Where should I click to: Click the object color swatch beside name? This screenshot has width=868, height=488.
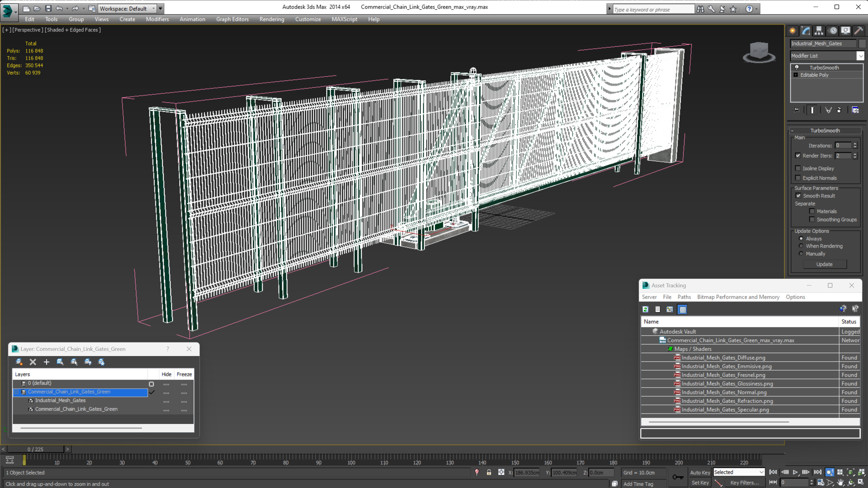(861, 43)
